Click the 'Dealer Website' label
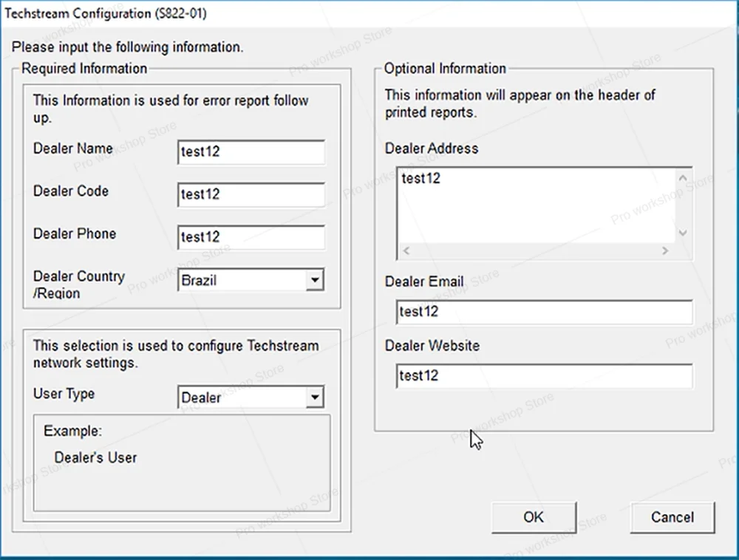739x560 pixels. tap(432, 346)
